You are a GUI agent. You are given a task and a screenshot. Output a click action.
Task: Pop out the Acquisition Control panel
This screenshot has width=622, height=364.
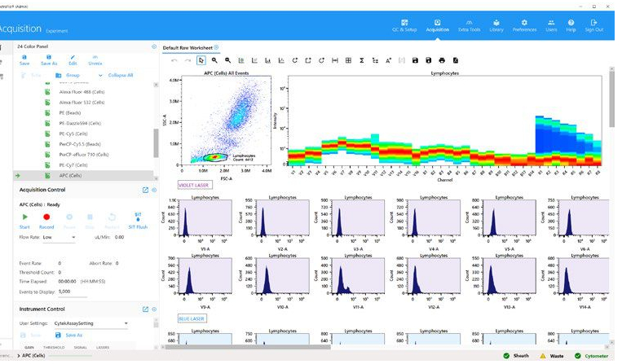point(144,191)
